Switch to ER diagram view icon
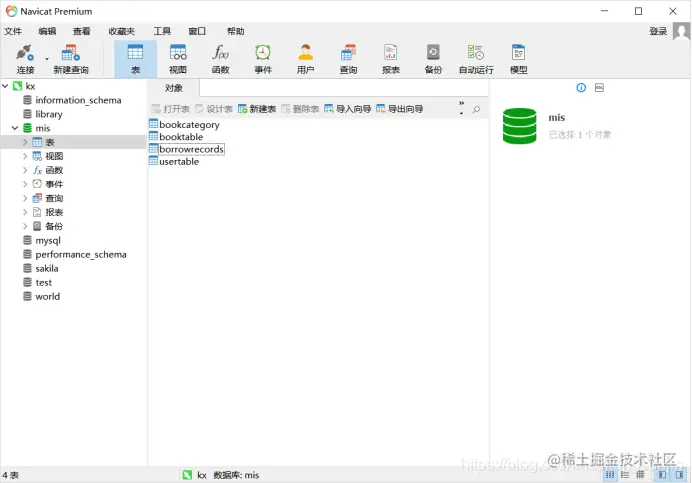 [x=640, y=475]
